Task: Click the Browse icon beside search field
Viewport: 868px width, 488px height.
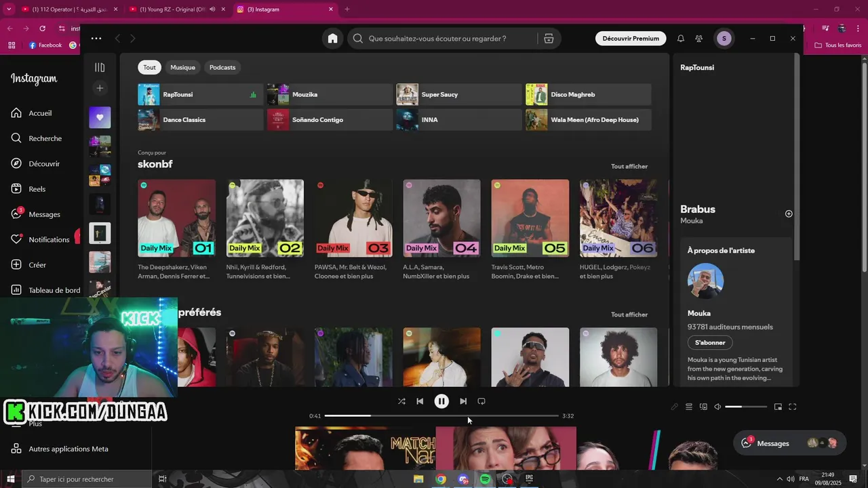Action: [x=549, y=39]
